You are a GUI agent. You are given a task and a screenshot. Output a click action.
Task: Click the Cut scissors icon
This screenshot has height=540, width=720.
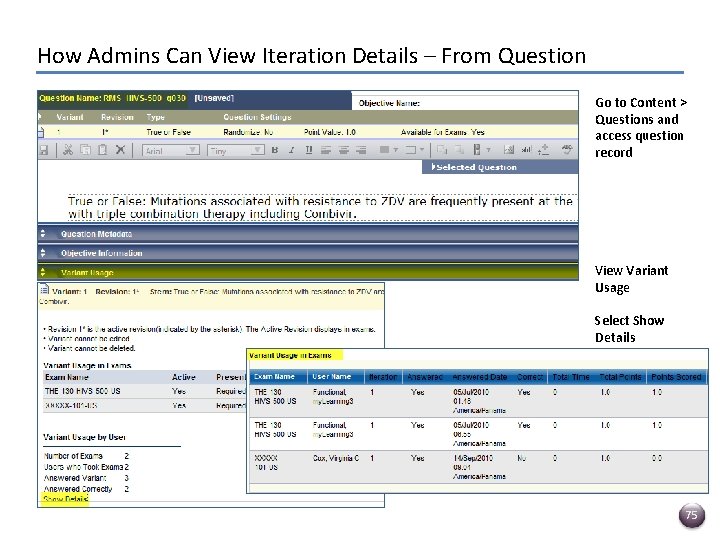68,150
